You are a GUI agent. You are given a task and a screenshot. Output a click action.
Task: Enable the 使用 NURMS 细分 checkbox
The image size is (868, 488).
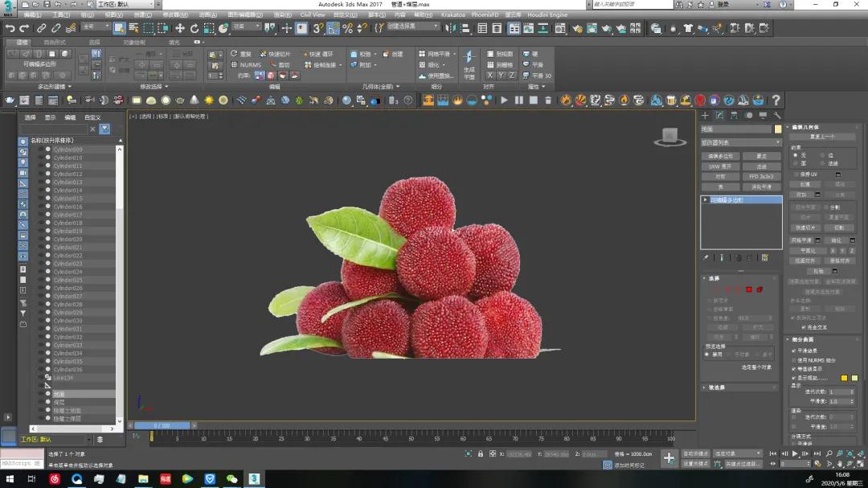[x=795, y=359]
